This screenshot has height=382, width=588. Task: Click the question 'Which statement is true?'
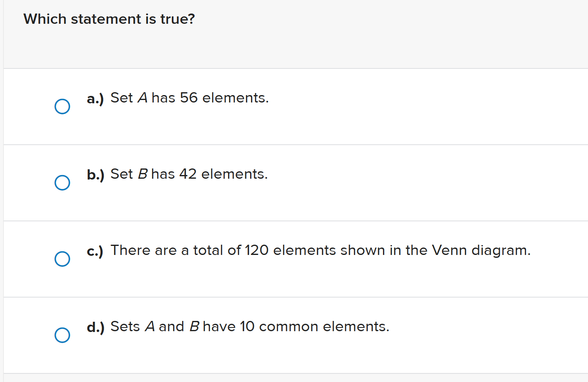point(109,19)
